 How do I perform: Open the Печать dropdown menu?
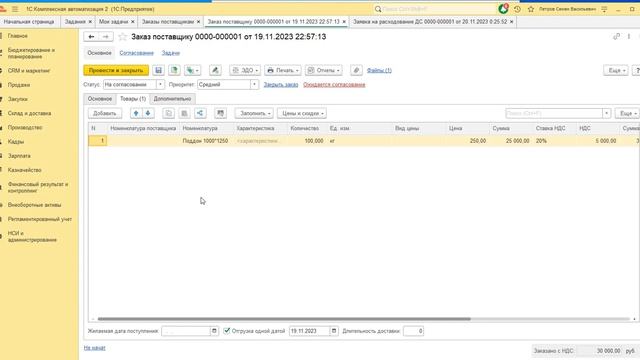(x=283, y=70)
